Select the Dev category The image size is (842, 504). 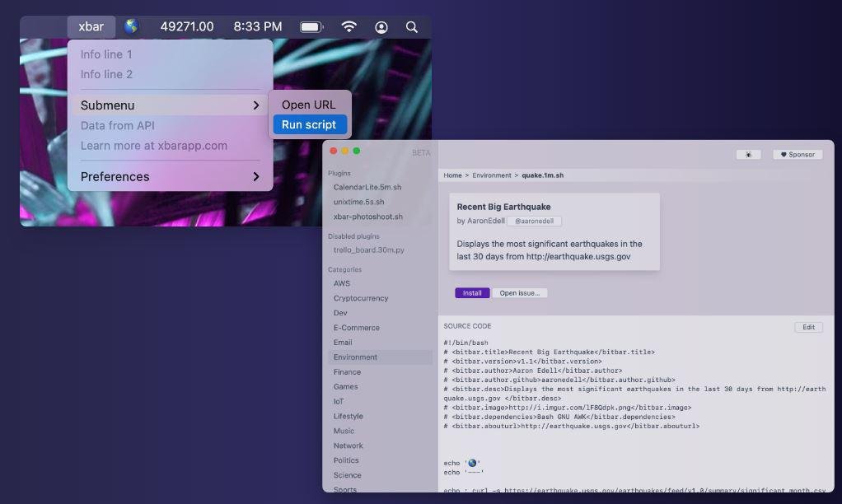pos(340,313)
